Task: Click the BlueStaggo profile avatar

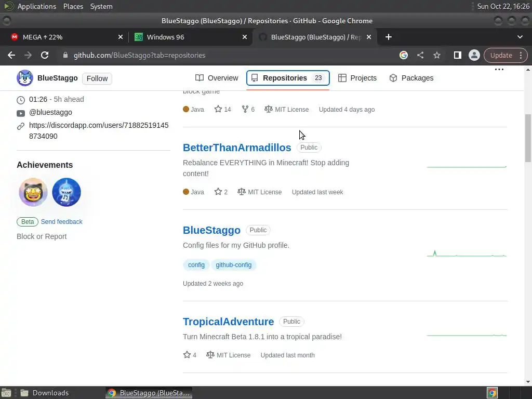Action: click(25, 78)
